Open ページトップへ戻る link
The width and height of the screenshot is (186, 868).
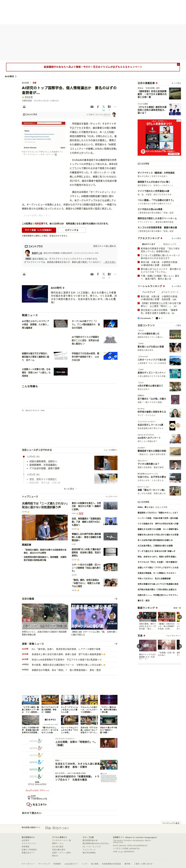point(171,823)
